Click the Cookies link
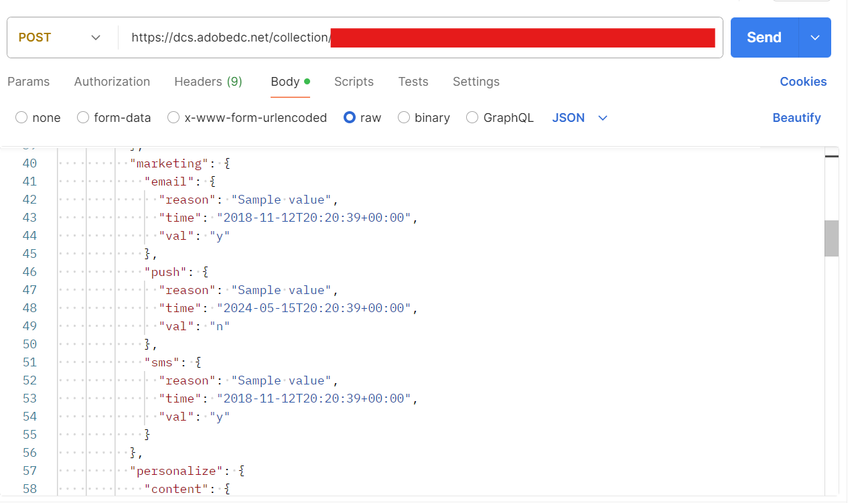Image resolution: width=860 pixels, height=503 pixels. click(x=803, y=82)
